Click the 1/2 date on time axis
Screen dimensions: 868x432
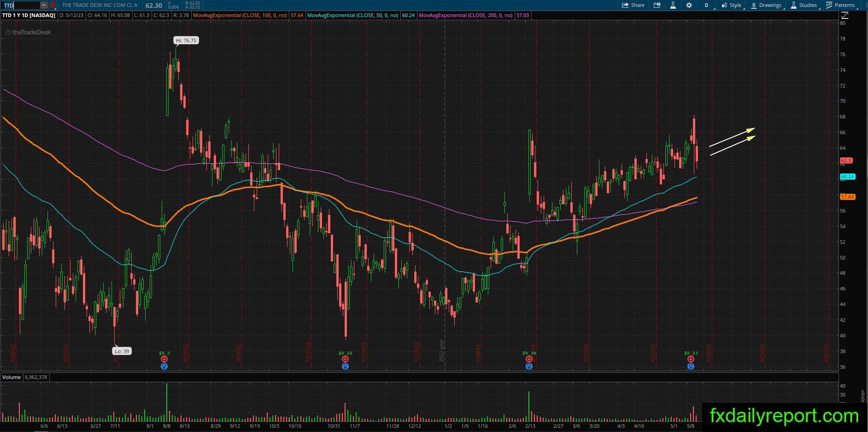(x=448, y=426)
